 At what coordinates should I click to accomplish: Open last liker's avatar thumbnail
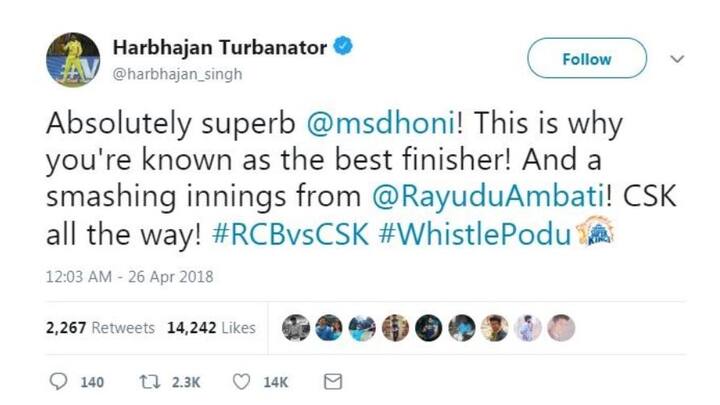coord(561,328)
